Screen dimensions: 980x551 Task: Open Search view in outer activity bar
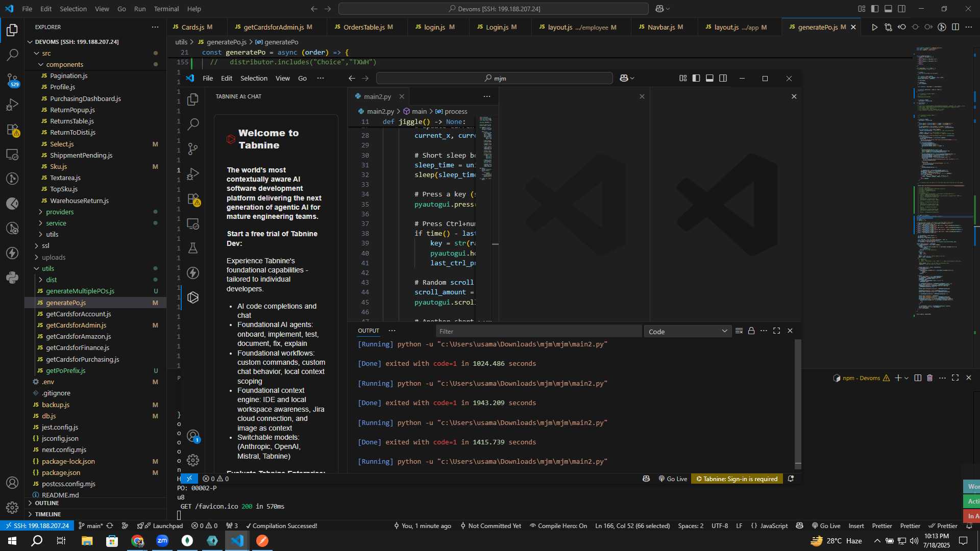12,55
